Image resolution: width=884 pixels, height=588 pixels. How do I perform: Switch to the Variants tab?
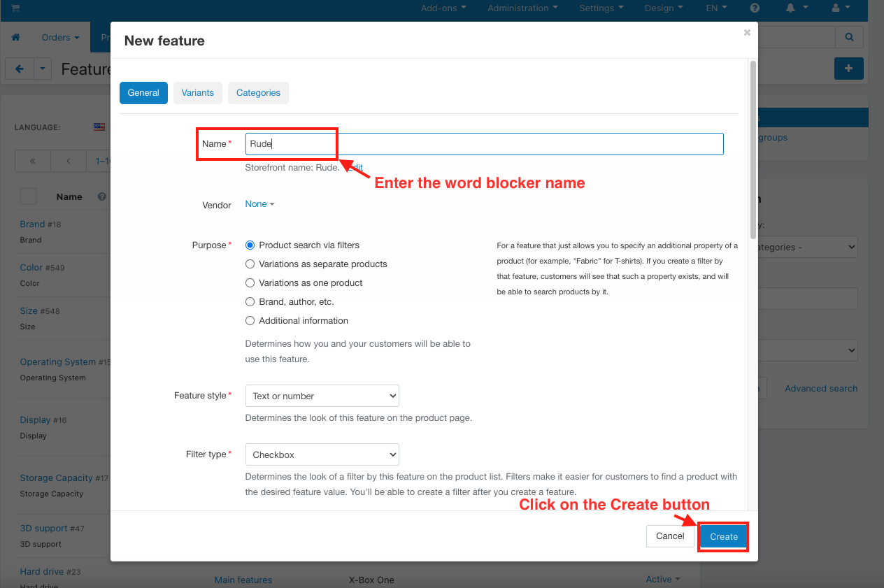tap(198, 93)
